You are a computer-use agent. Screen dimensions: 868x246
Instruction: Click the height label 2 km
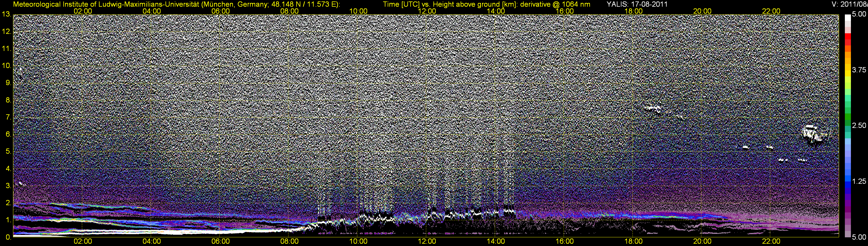(8, 203)
